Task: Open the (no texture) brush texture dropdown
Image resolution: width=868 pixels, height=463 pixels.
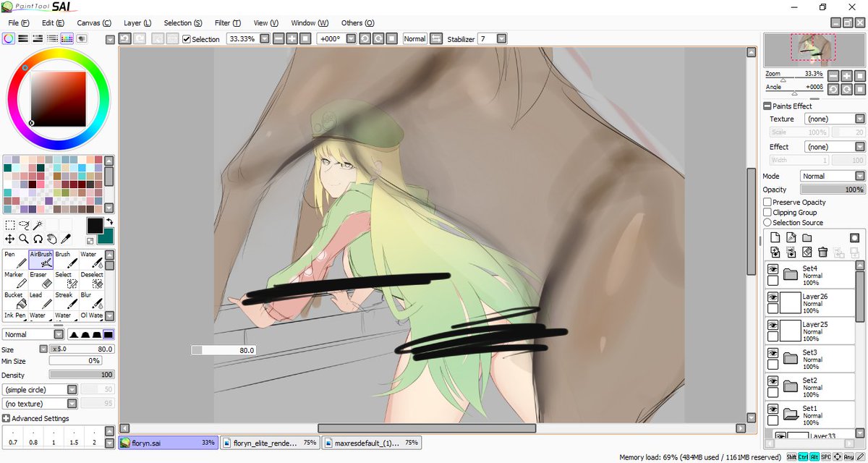Action: [40, 404]
